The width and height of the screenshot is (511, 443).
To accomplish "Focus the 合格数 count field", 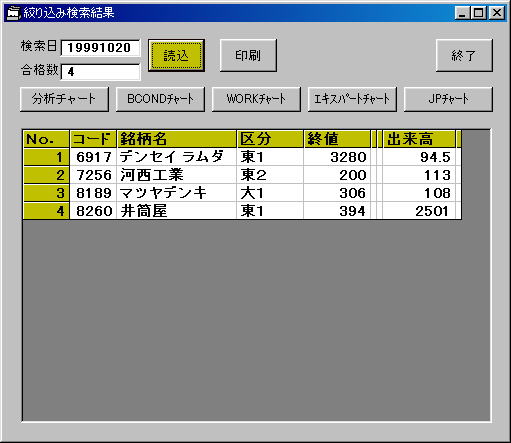I will point(100,72).
